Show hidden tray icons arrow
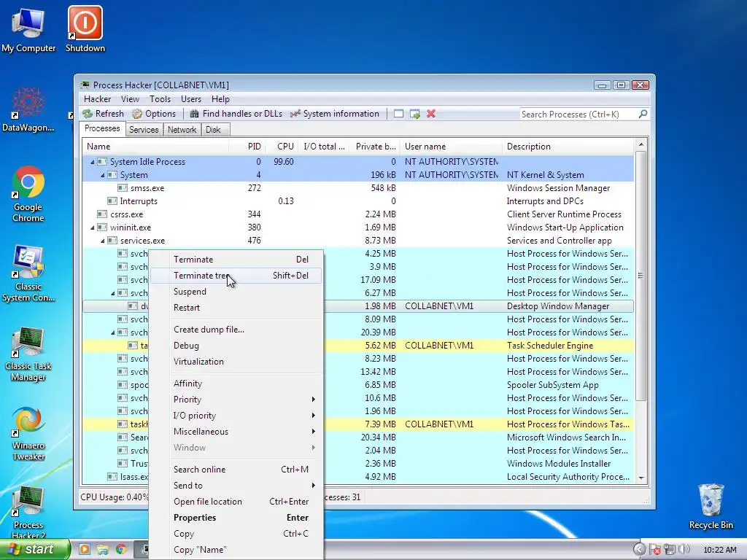Screen dimensions: 747x560 pyautogui.click(x=639, y=550)
